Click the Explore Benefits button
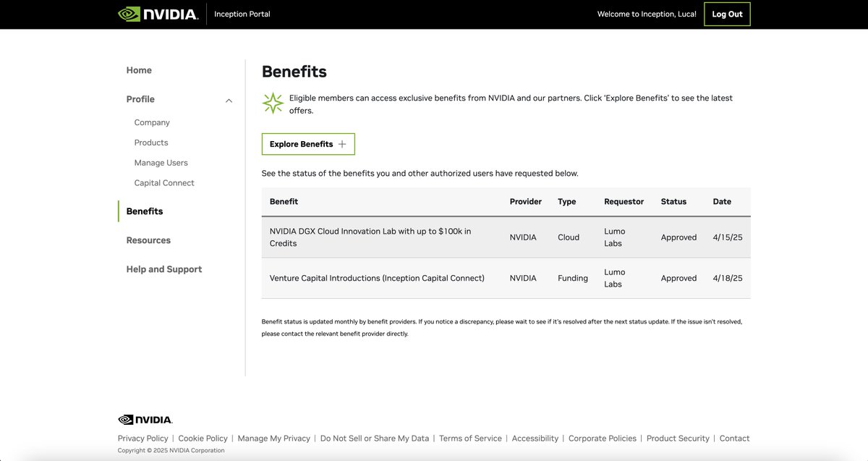Viewport: 868px width, 461px height. point(308,144)
